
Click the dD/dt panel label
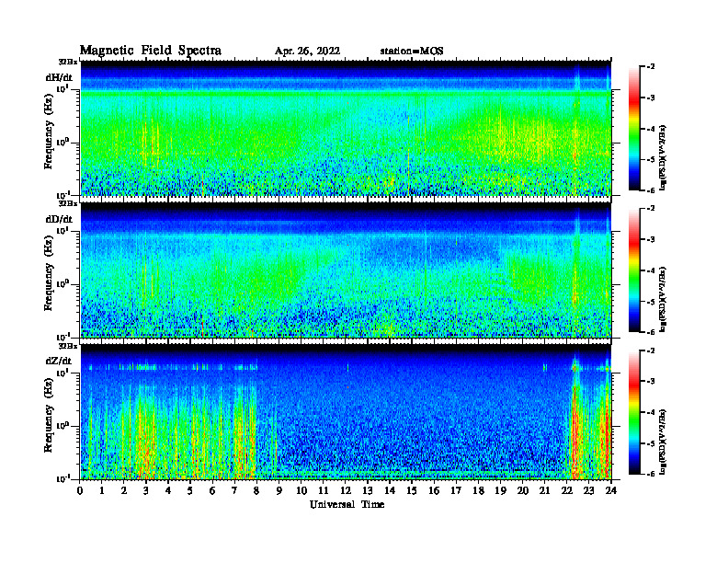tap(59, 219)
